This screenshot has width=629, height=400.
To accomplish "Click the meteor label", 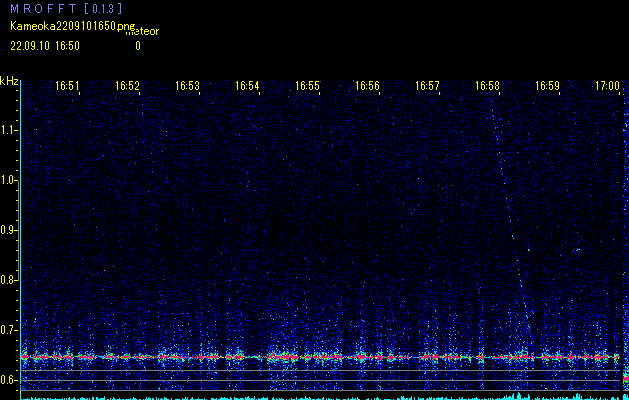I will 142,32.
